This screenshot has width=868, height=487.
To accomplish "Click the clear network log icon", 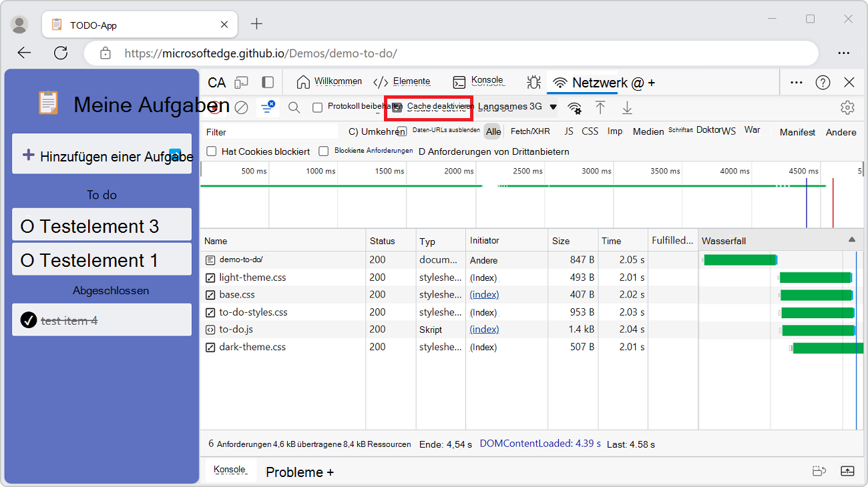I will coord(242,107).
